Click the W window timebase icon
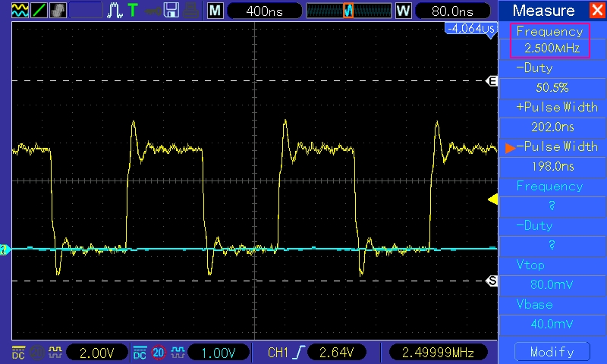 (x=403, y=11)
